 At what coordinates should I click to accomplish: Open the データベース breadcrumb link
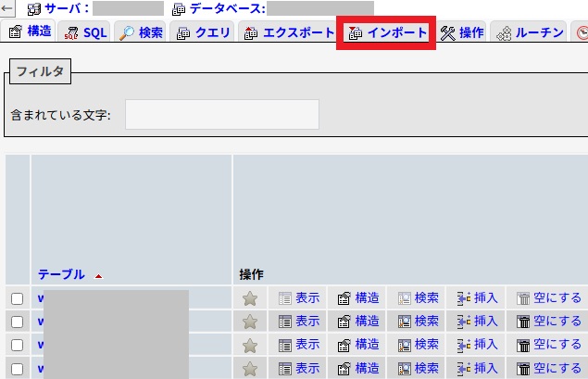pyautogui.click(x=227, y=8)
